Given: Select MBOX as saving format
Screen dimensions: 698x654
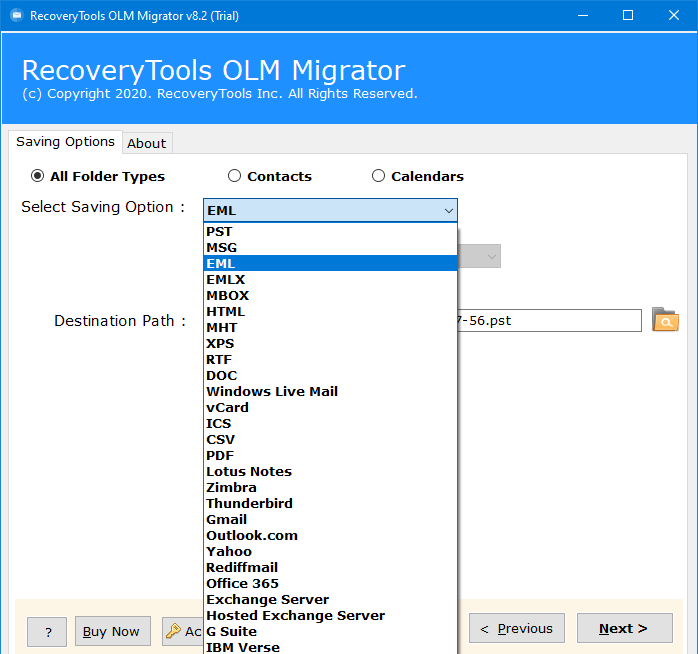Looking at the screenshot, I should pyautogui.click(x=330, y=296).
